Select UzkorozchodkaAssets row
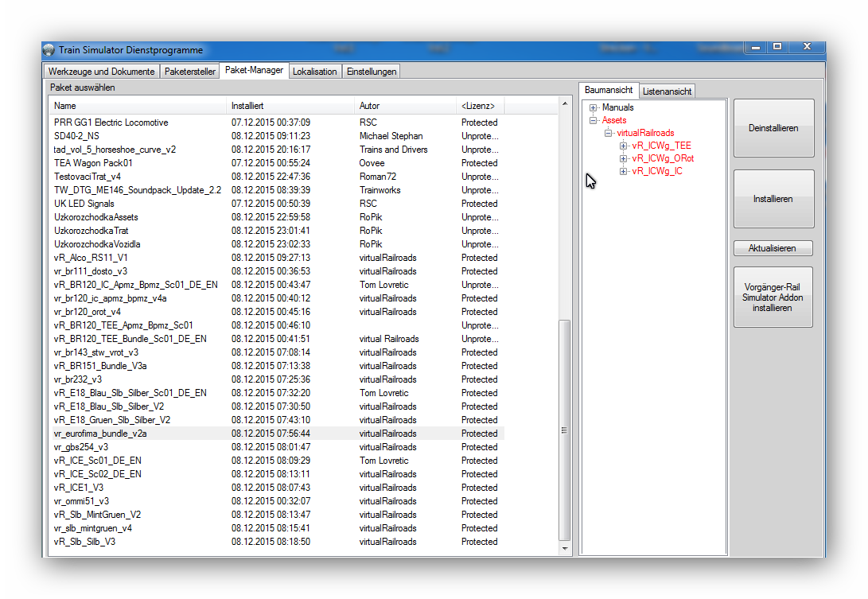Image resolution: width=868 pixels, height=599 pixels. click(x=277, y=217)
